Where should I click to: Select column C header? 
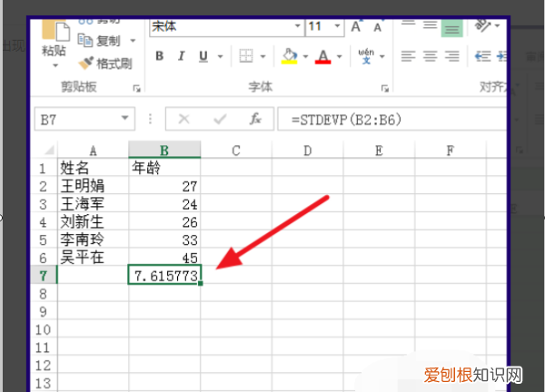tap(236, 150)
